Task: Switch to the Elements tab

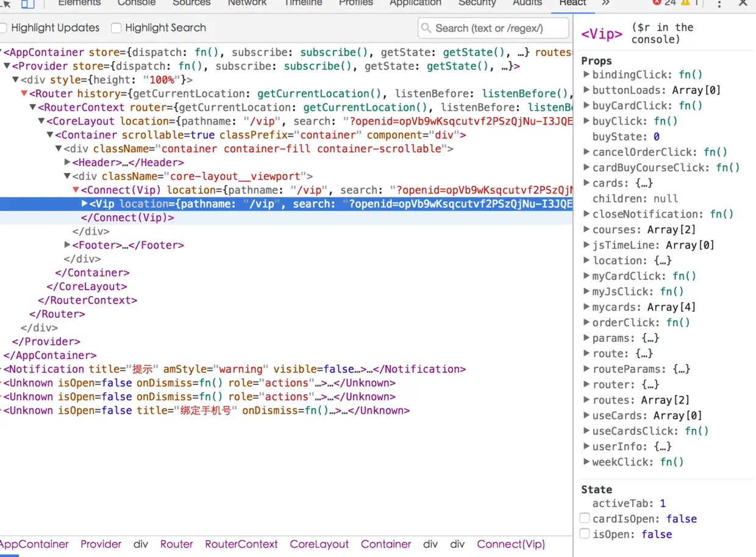Action: point(79,3)
